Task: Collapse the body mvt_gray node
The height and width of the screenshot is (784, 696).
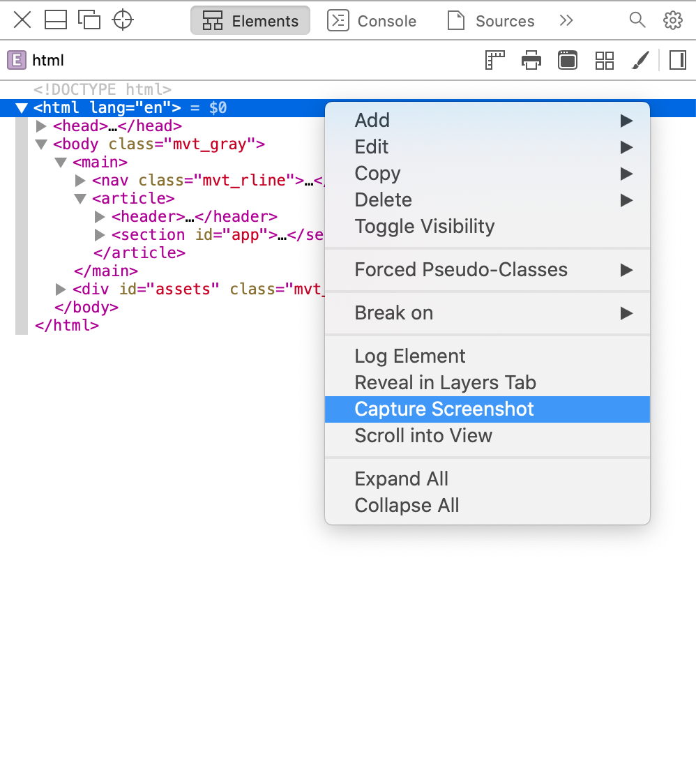Action: [x=41, y=144]
